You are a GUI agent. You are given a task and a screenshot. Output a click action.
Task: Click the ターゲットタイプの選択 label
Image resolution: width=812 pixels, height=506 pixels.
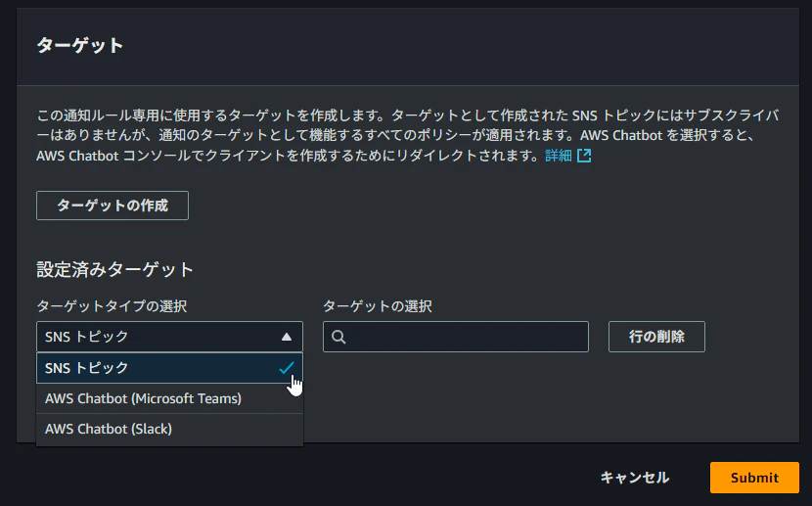tap(112, 306)
